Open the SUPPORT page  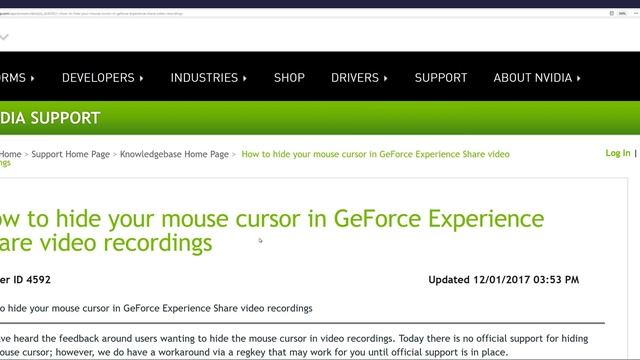[441, 78]
